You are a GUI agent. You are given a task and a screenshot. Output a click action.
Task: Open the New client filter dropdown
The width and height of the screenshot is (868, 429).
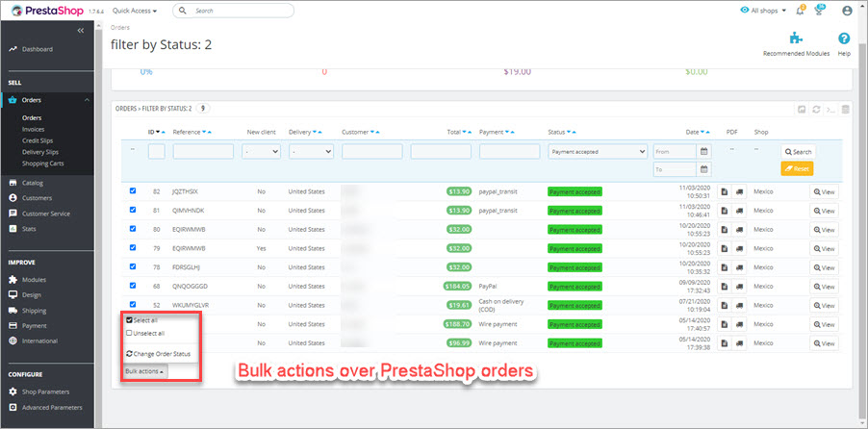(262, 151)
